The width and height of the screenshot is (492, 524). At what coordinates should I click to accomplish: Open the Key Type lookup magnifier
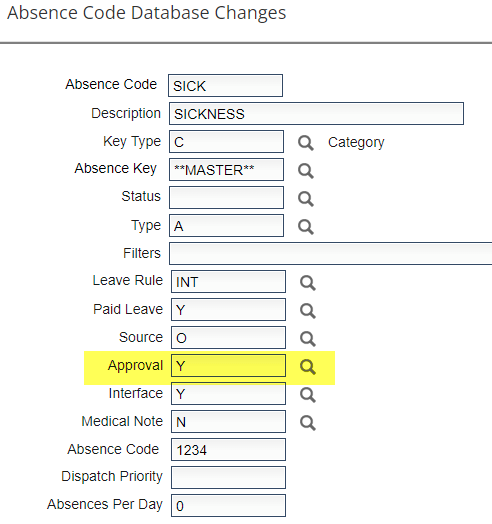(x=306, y=143)
